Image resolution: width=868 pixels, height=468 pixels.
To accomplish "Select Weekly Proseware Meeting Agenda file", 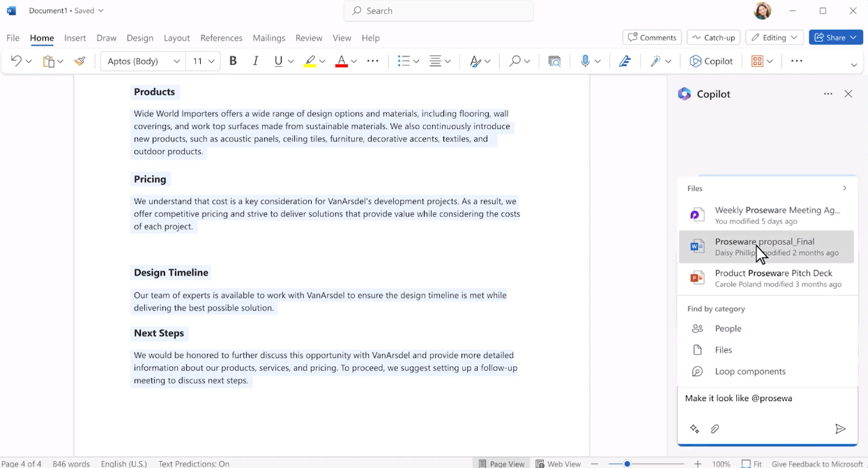I will click(x=767, y=215).
